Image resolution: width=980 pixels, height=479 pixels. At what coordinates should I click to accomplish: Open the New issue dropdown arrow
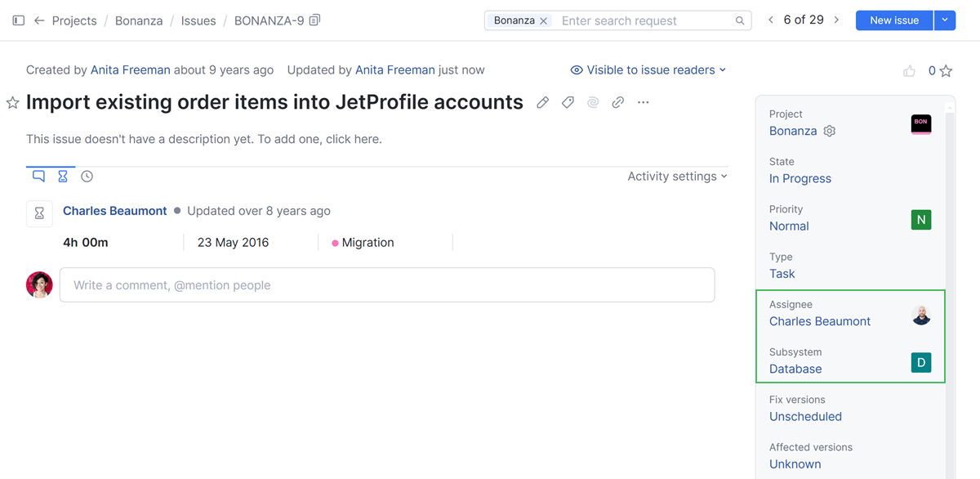click(944, 20)
